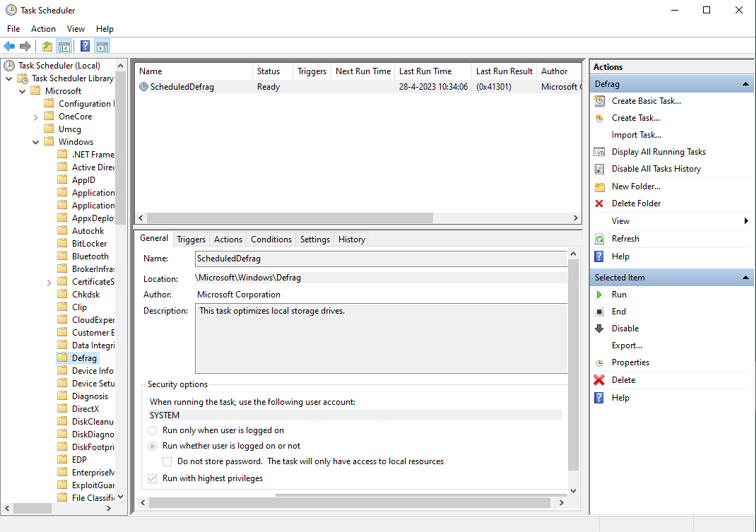This screenshot has height=532, width=756.
Task: Click Export in Selected Item actions
Action: [x=627, y=345]
